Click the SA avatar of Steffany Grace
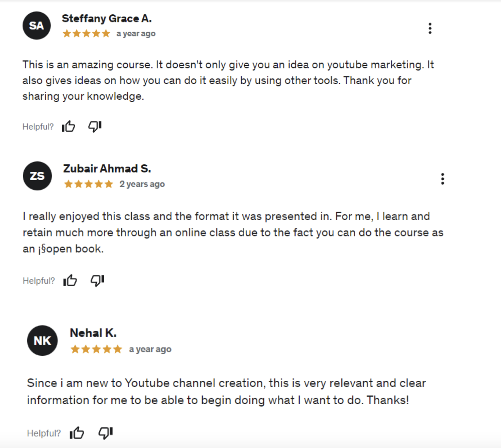501x448 pixels. [36, 25]
